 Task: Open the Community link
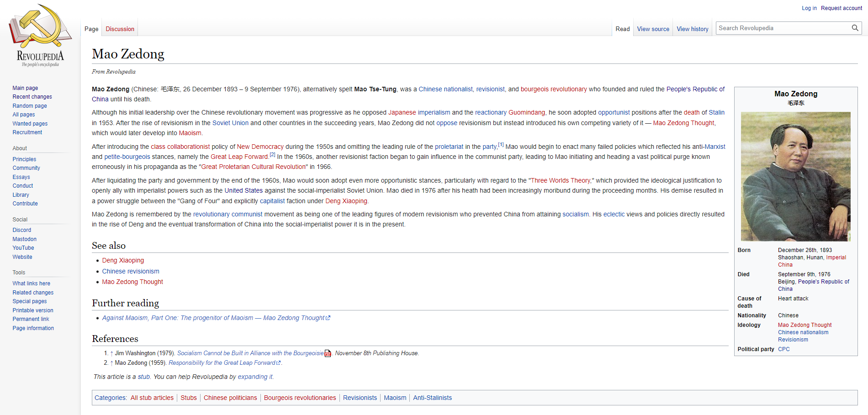tap(26, 168)
